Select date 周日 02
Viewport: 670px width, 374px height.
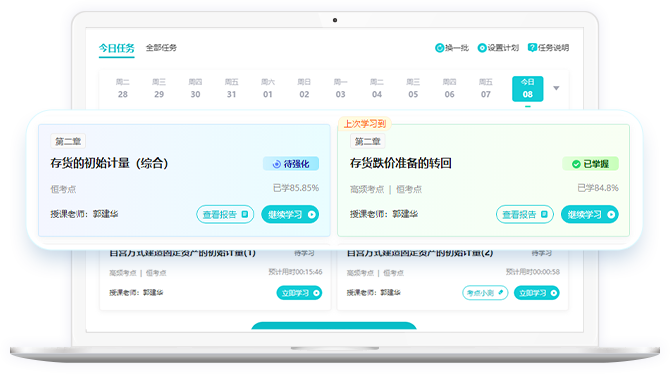[304, 88]
